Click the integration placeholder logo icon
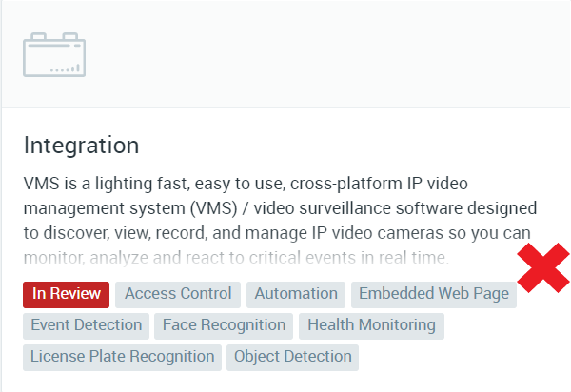Viewport: 571px width, 392px height. (x=54, y=54)
